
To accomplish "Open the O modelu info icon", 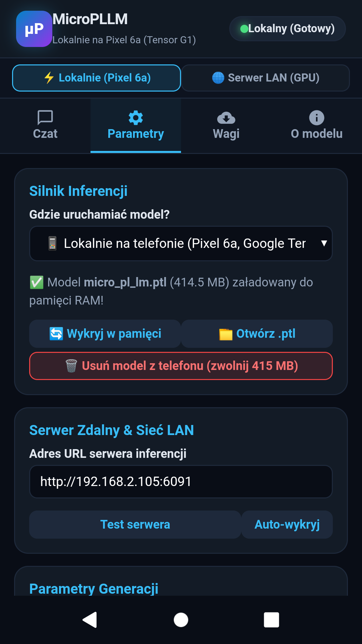I will click(317, 118).
